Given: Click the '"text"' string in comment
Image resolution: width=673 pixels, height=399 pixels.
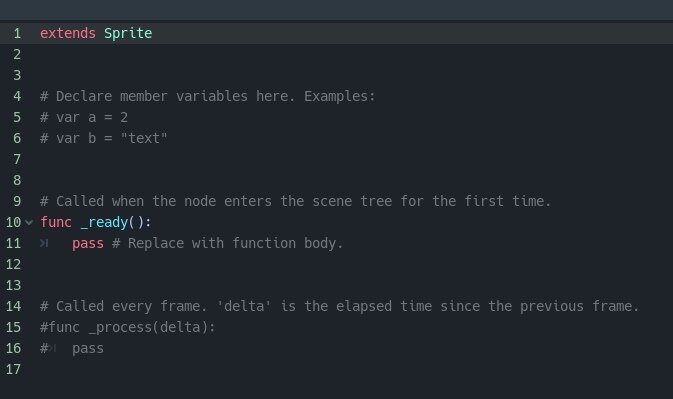Looking at the screenshot, I should coord(144,138).
